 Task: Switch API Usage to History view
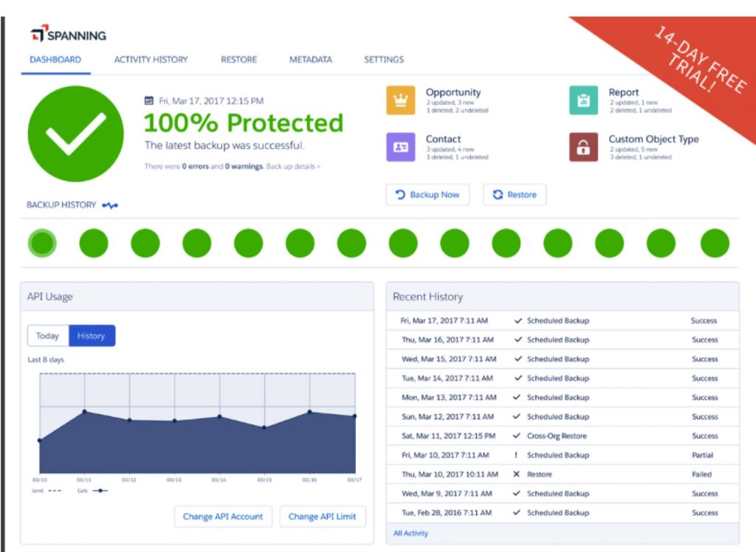(91, 336)
